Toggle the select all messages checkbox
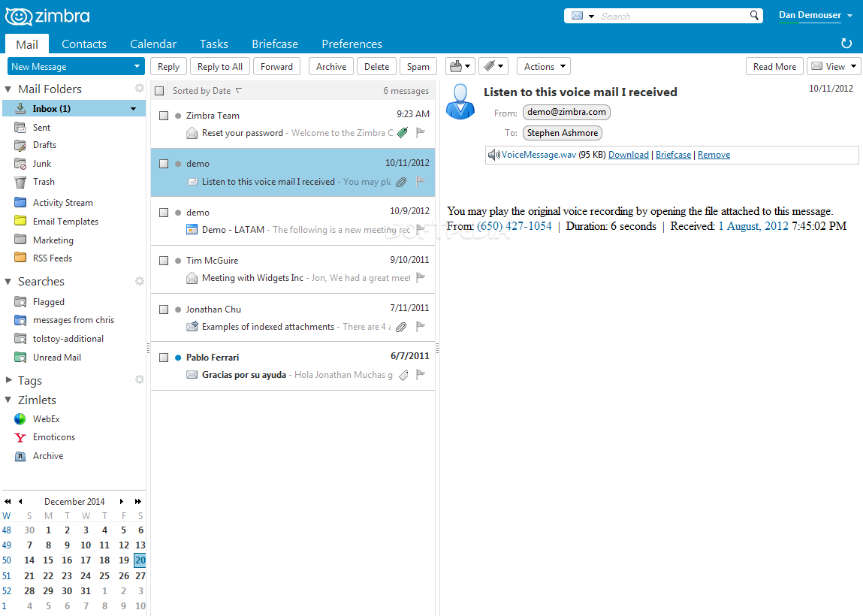 coord(160,91)
